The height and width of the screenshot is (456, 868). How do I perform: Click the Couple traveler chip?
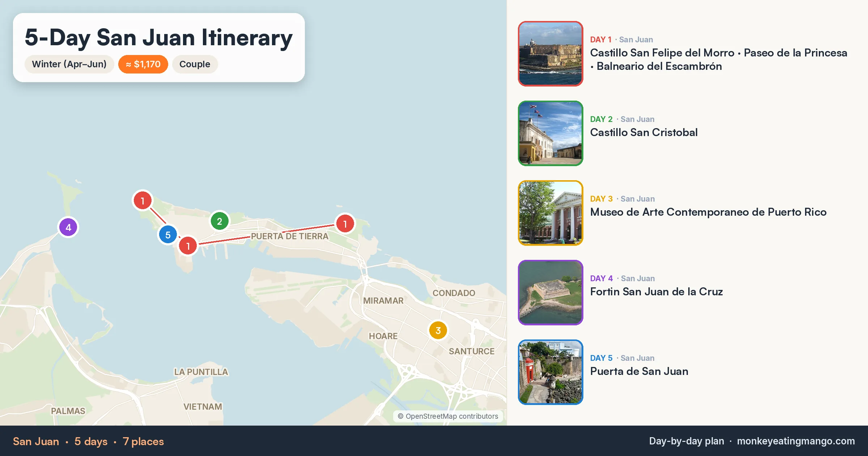pos(195,64)
